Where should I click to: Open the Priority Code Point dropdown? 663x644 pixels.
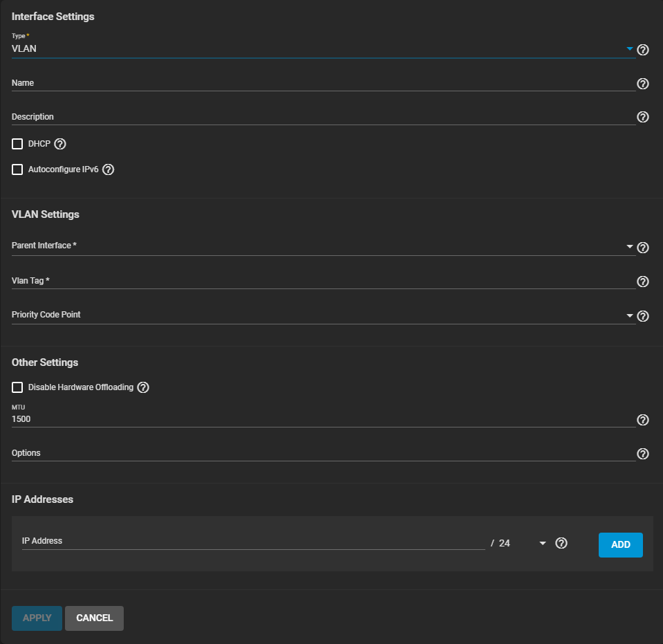pyautogui.click(x=318, y=315)
